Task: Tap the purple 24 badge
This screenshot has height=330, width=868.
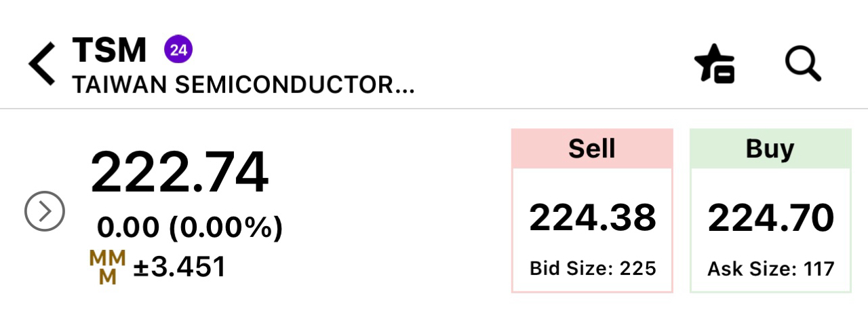Action: pyautogui.click(x=178, y=49)
